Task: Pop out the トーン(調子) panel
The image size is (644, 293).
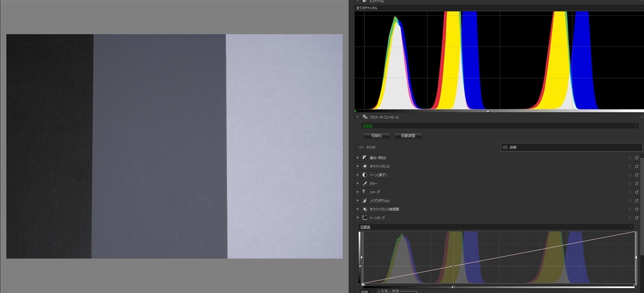Action: coord(637,175)
